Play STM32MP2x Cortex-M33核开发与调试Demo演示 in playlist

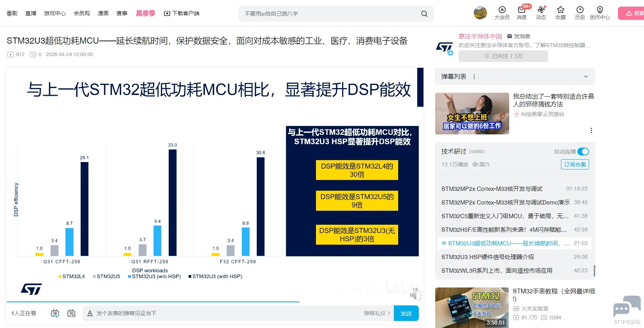click(x=514, y=203)
